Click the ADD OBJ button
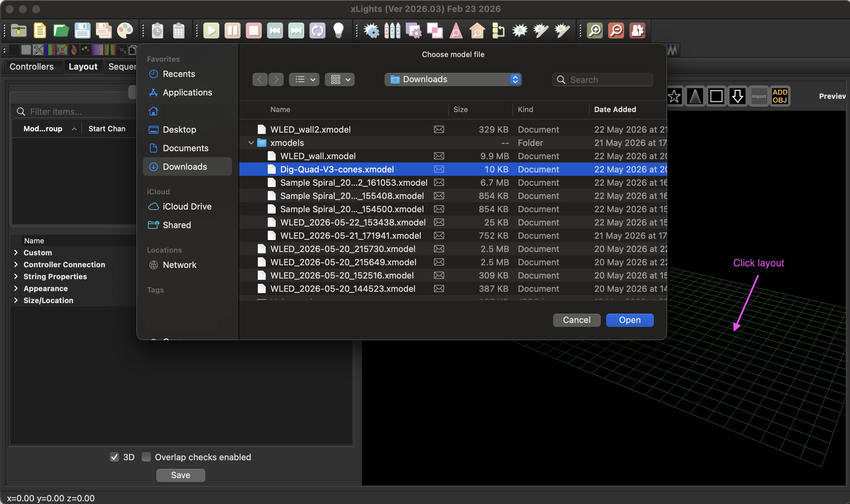850x504 pixels. pos(780,96)
